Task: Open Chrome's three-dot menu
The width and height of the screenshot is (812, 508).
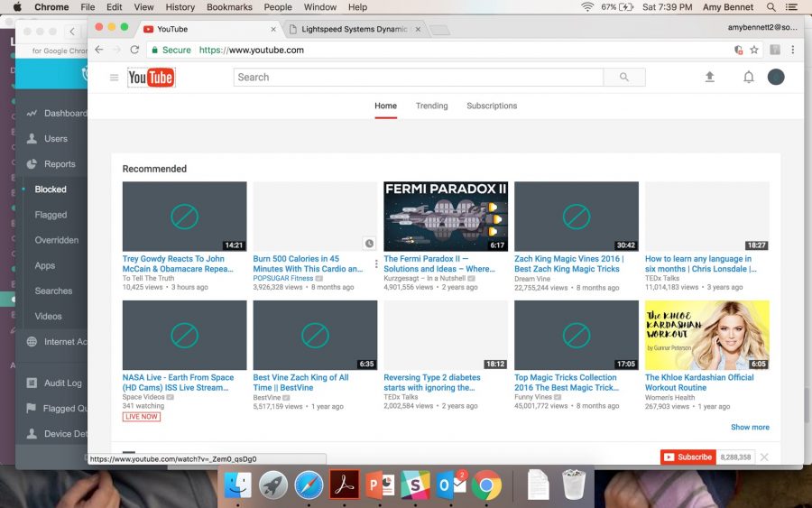Action: 792,50
